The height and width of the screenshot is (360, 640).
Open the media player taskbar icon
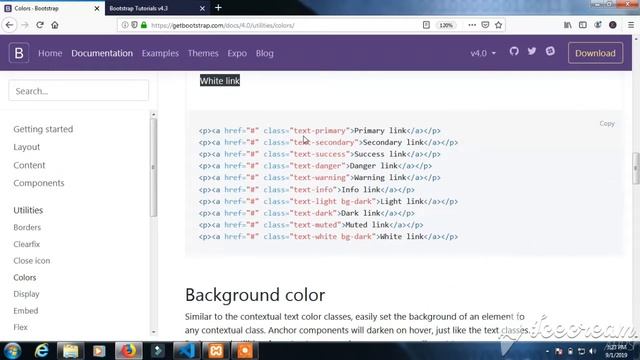pos(99,351)
